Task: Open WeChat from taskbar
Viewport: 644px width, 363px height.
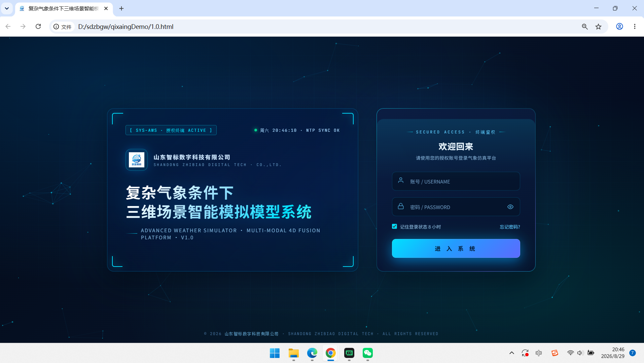Action: coord(367,353)
